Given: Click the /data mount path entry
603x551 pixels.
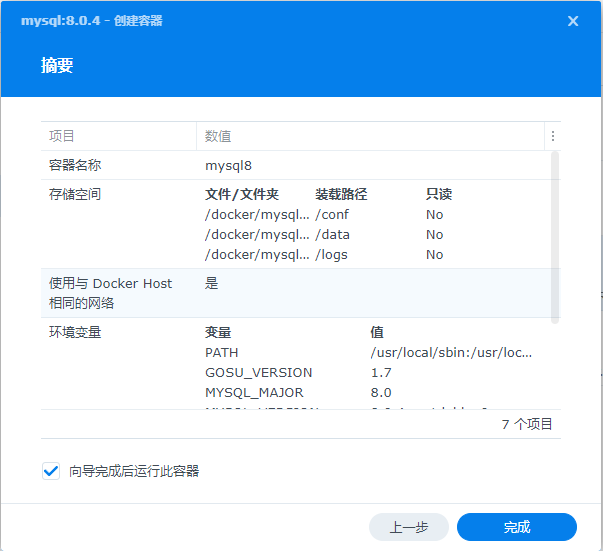Looking at the screenshot, I should click(332, 234).
